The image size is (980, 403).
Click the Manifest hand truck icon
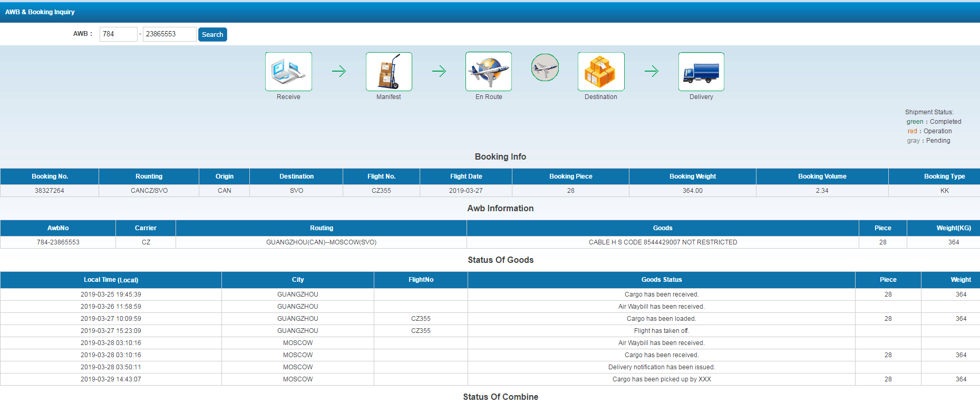tap(389, 72)
